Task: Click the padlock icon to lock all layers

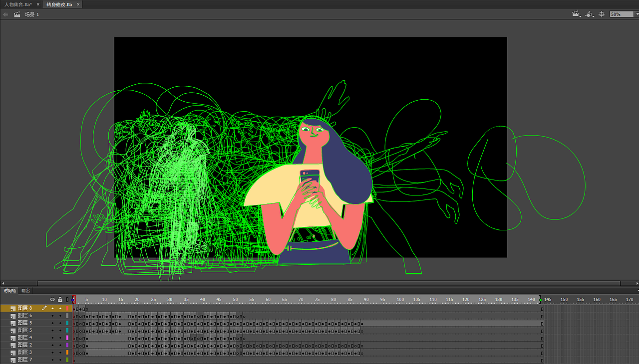Action: [x=60, y=300]
